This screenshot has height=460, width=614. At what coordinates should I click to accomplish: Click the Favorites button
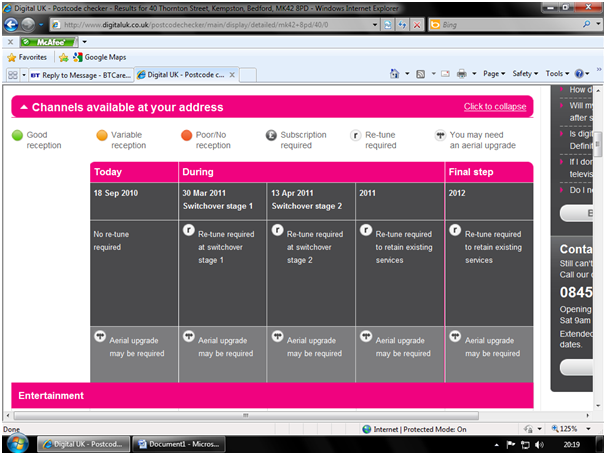point(28,58)
